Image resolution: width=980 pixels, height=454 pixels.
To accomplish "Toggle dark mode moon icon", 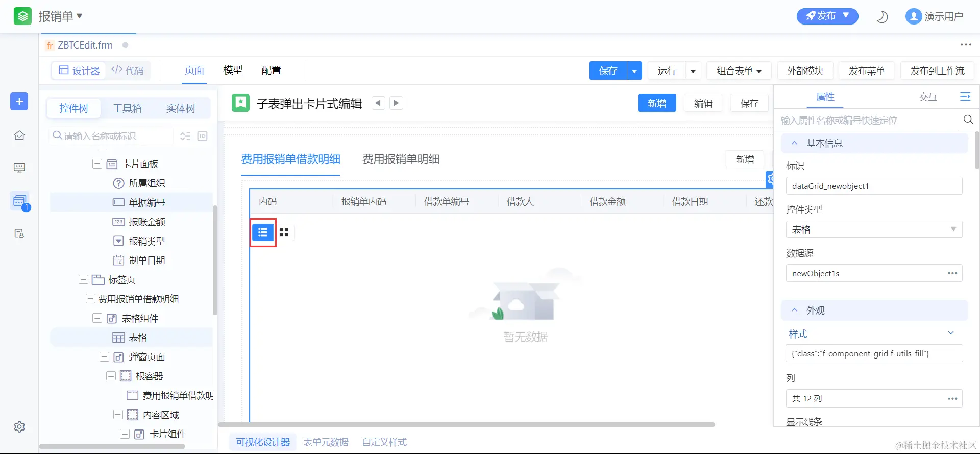I will (882, 17).
